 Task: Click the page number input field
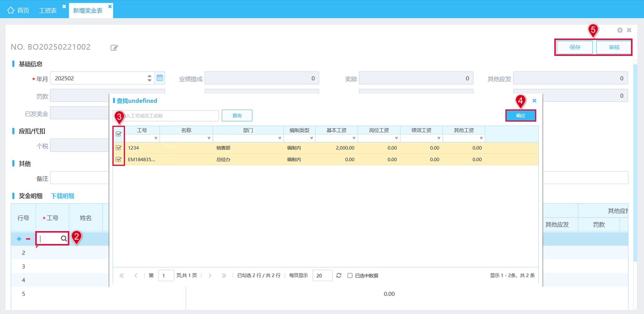point(166,275)
